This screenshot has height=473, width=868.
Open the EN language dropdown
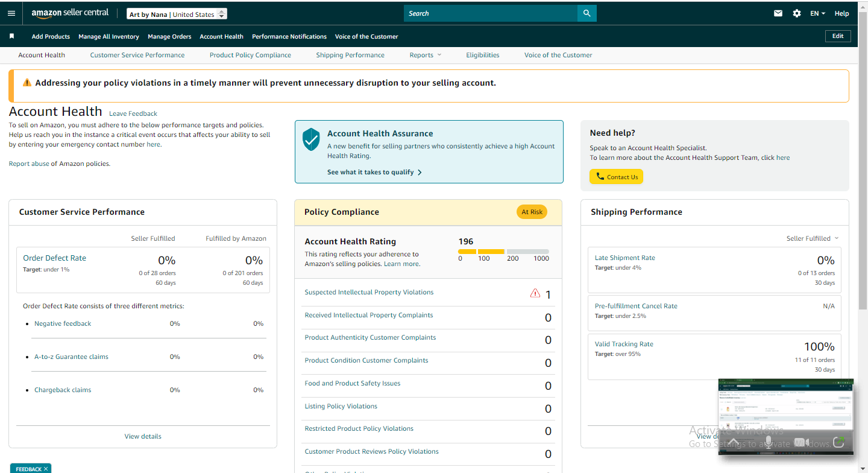[817, 13]
